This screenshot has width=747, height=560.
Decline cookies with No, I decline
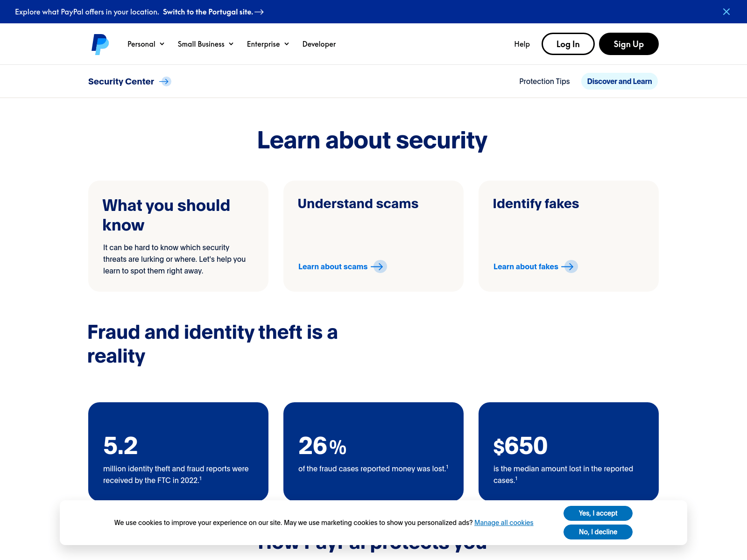click(x=598, y=532)
